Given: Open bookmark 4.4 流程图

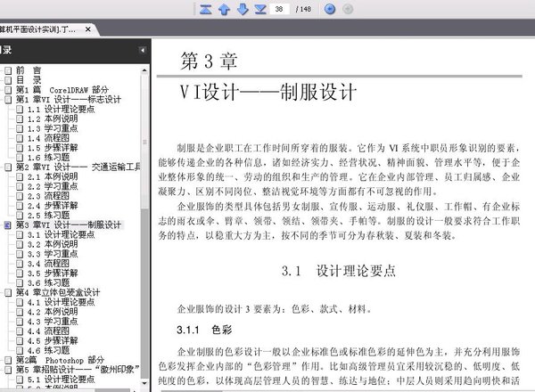Looking at the screenshot, I should coord(48,331).
